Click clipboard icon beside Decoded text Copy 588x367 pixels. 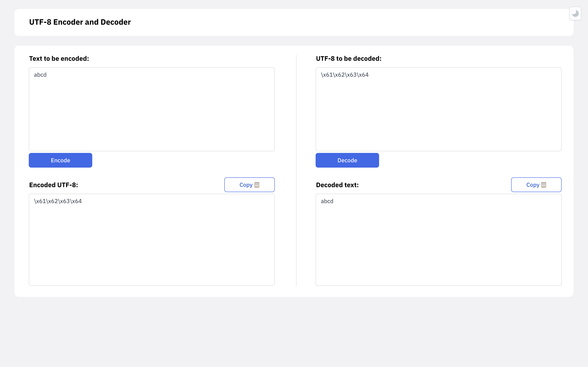point(543,185)
